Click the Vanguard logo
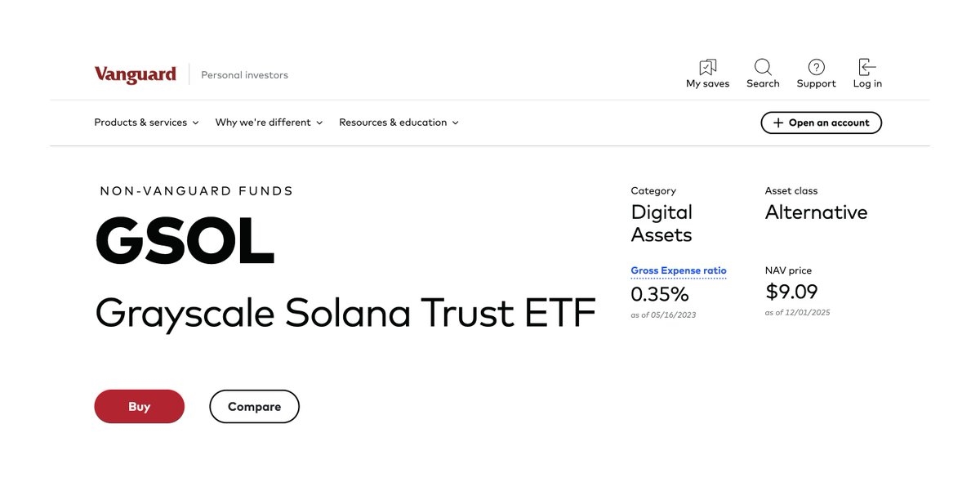The image size is (980, 482). 135,74
